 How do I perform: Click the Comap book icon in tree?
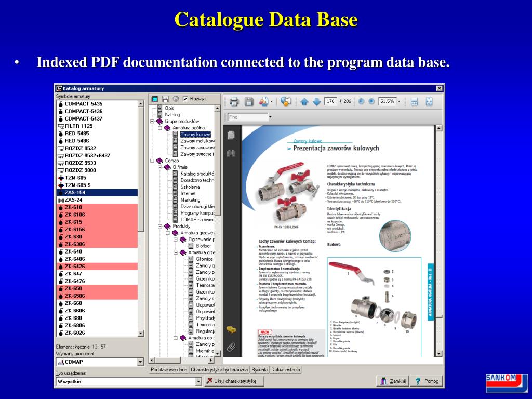tap(159, 161)
